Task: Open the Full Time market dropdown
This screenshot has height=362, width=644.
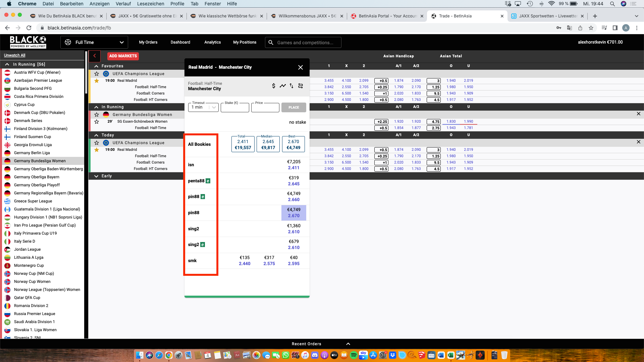Action: [x=94, y=42]
